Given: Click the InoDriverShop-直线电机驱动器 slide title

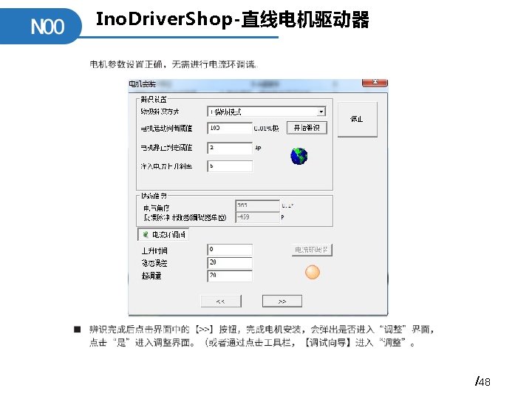Looking at the screenshot, I should [233, 20].
